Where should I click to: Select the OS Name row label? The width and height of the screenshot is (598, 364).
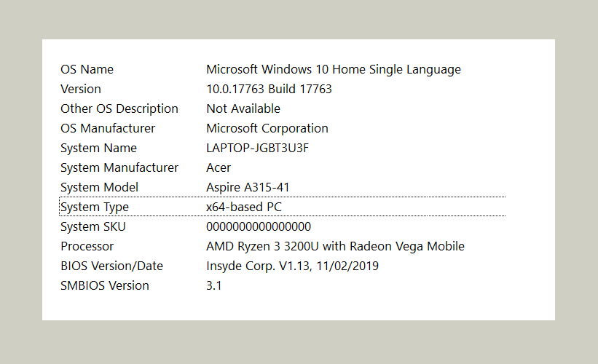87,69
